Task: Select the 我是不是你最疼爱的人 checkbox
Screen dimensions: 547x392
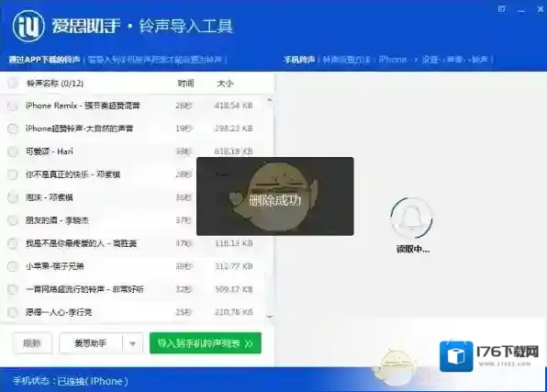Action: (x=13, y=243)
